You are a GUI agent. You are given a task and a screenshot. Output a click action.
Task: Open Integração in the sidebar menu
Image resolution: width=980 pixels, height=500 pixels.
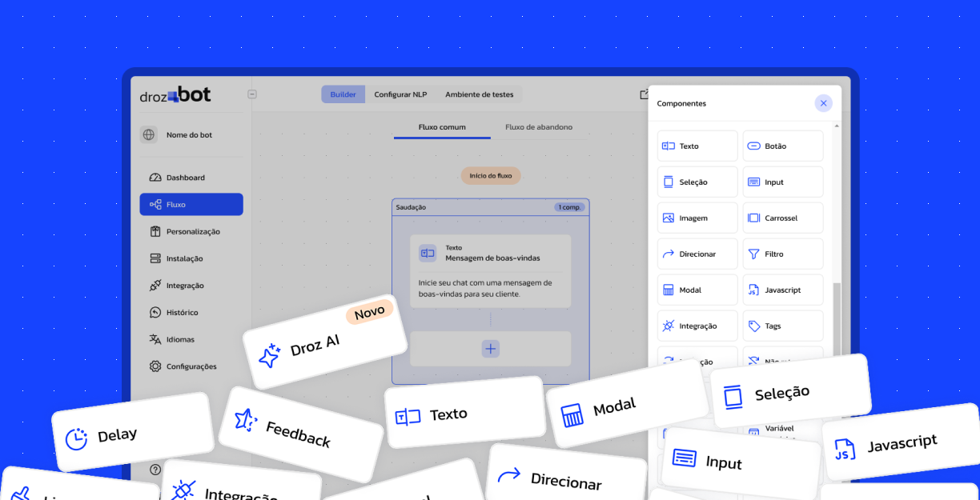pos(191,286)
